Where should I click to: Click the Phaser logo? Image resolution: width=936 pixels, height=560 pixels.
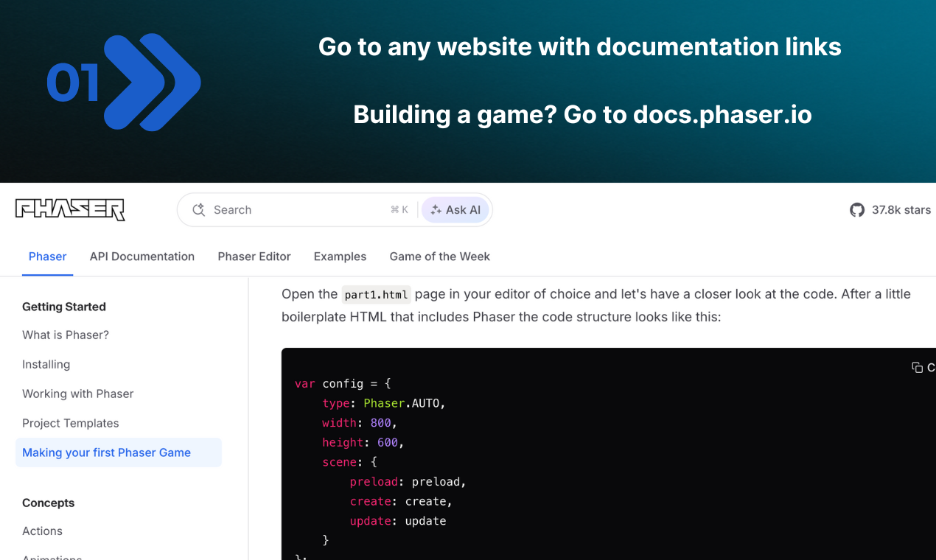pyautogui.click(x=70, y=210)
